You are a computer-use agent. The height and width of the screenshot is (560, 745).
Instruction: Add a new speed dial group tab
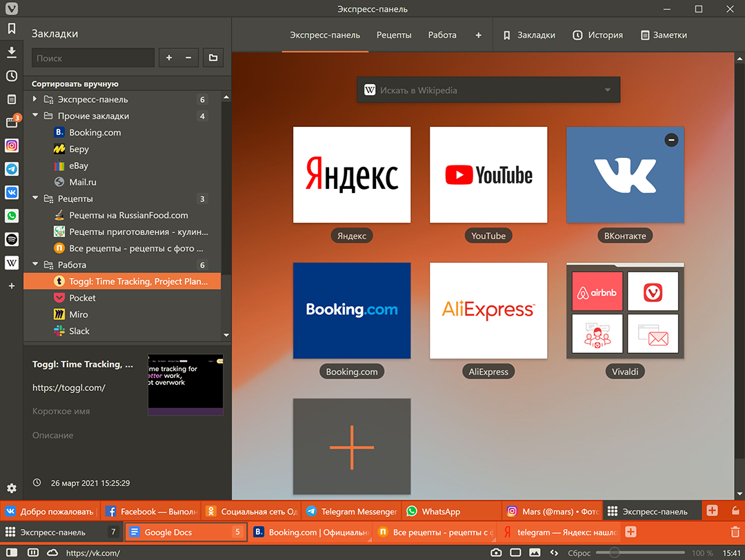pos(479,35)
